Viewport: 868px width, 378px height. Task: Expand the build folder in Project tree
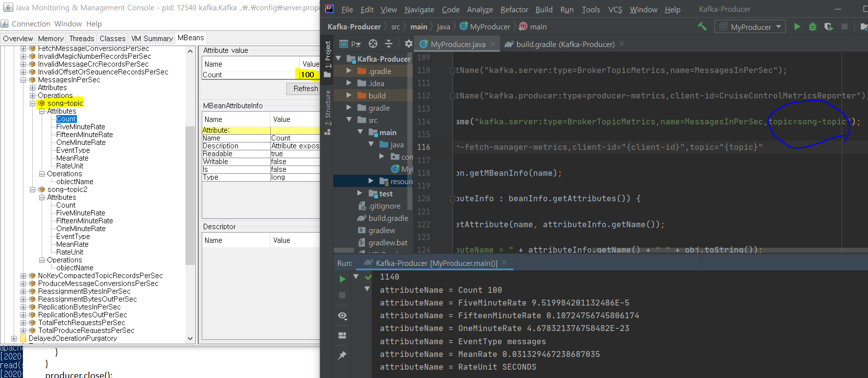coord(349,95)
